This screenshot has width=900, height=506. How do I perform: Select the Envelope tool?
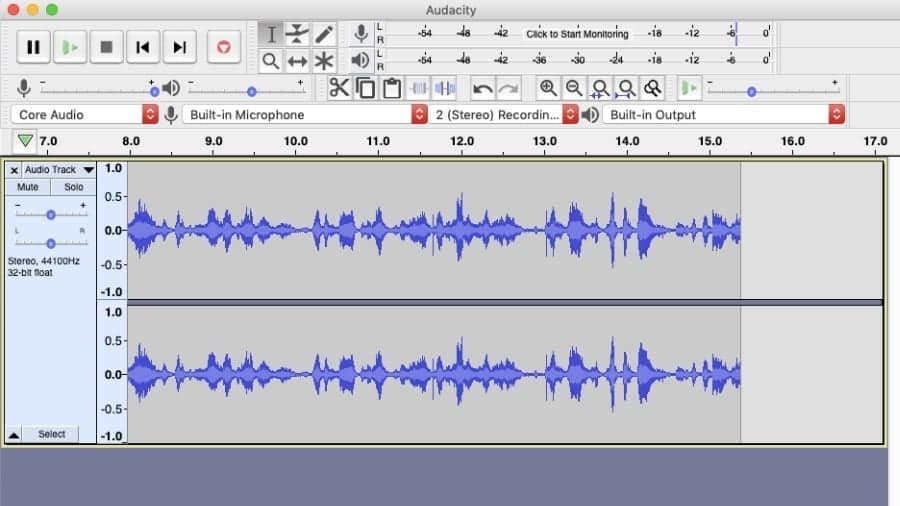(297, 34)
